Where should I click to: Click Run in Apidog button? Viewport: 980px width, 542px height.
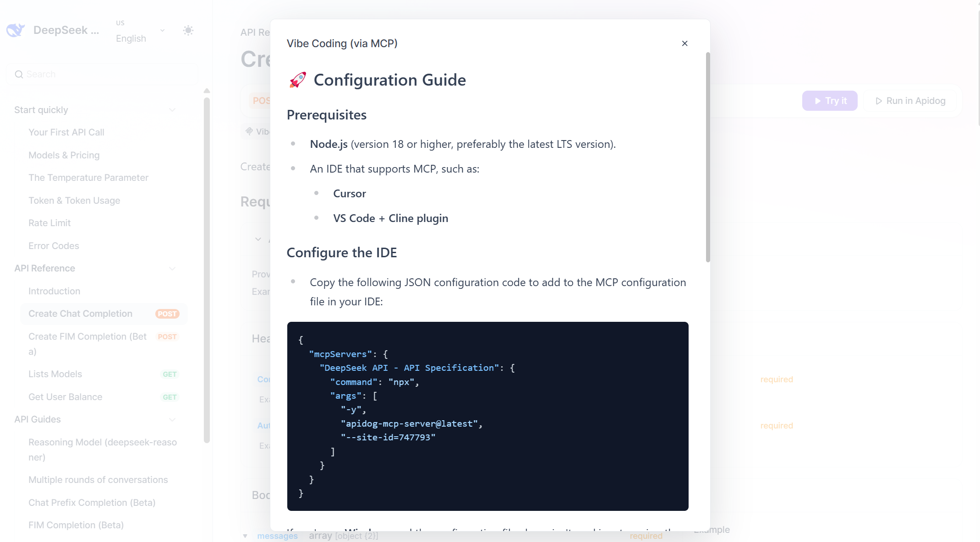tap(910, 101)
